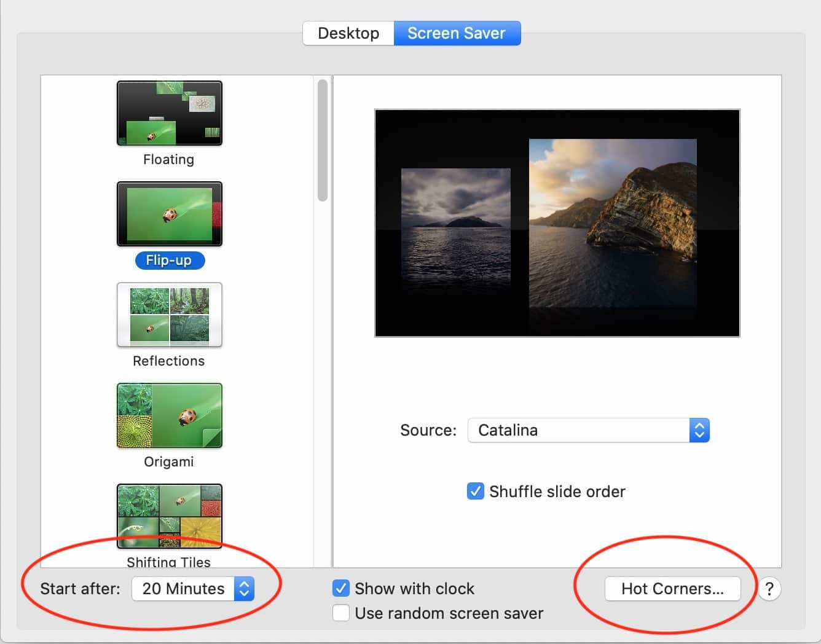Choose the Floating screen saver thumbnail

pyautogui.click(x=170, y=113)
